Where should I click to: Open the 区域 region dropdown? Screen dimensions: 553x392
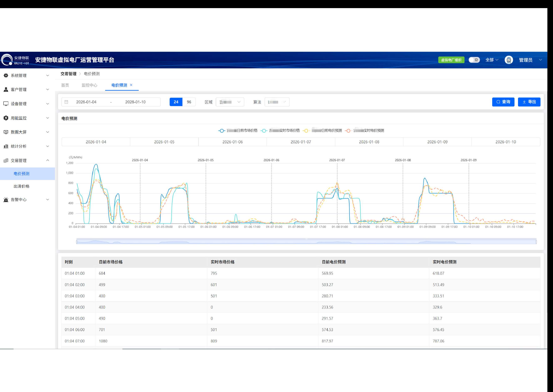pyautogui.click(x=230, y=102)
